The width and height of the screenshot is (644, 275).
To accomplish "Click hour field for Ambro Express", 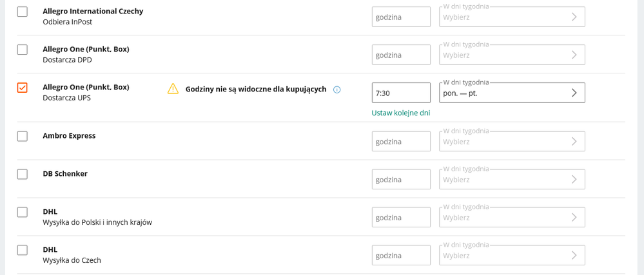I will (401, 141).
